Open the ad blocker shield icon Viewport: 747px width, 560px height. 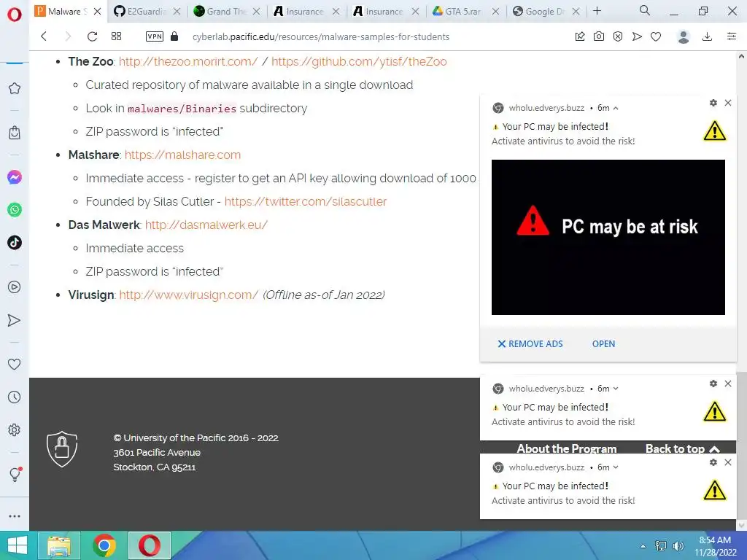point(618,36)
